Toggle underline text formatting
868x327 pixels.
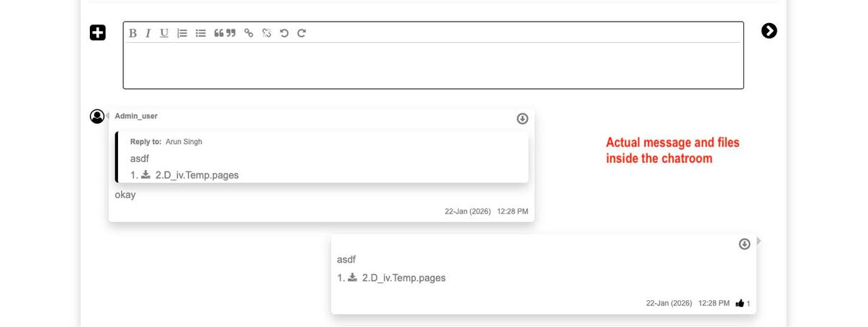(x=164, y=33)
